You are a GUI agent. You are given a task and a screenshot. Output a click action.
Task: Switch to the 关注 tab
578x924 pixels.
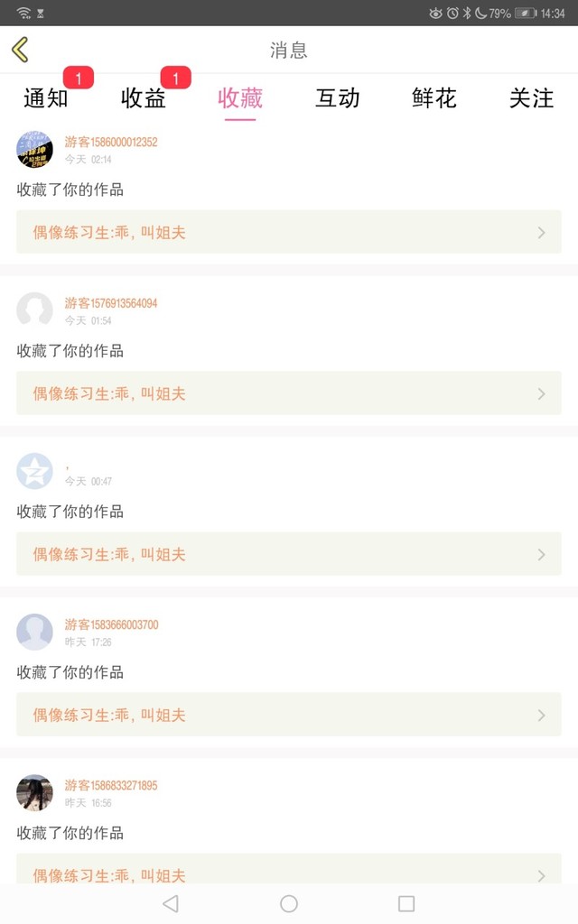coord(531,97)
